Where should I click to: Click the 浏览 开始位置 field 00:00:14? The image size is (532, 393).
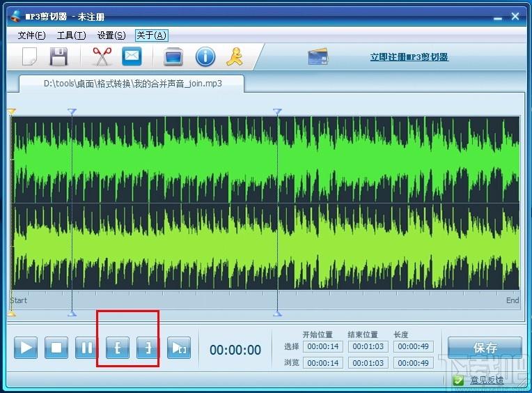pos(323,363)
